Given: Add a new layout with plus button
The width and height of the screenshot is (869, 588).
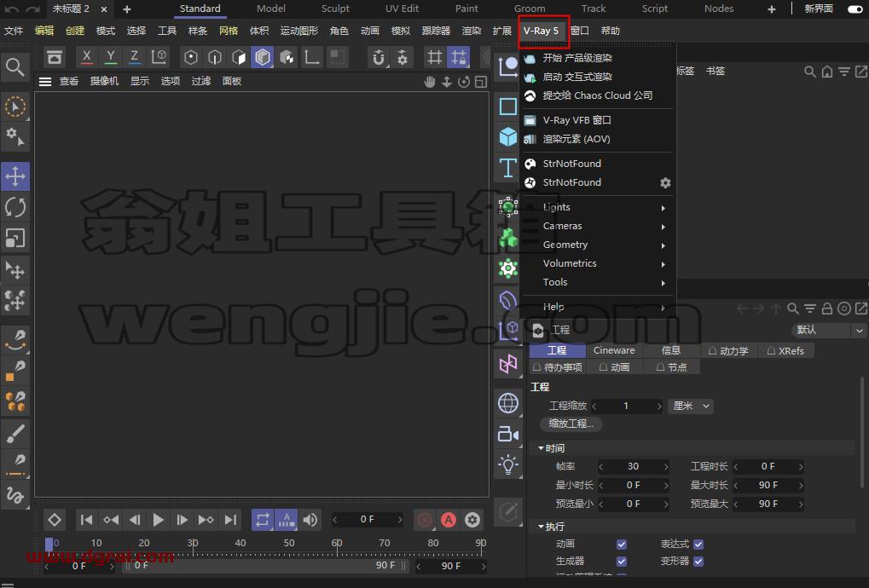Looking at the screenshot, I should tap(772, 9).
